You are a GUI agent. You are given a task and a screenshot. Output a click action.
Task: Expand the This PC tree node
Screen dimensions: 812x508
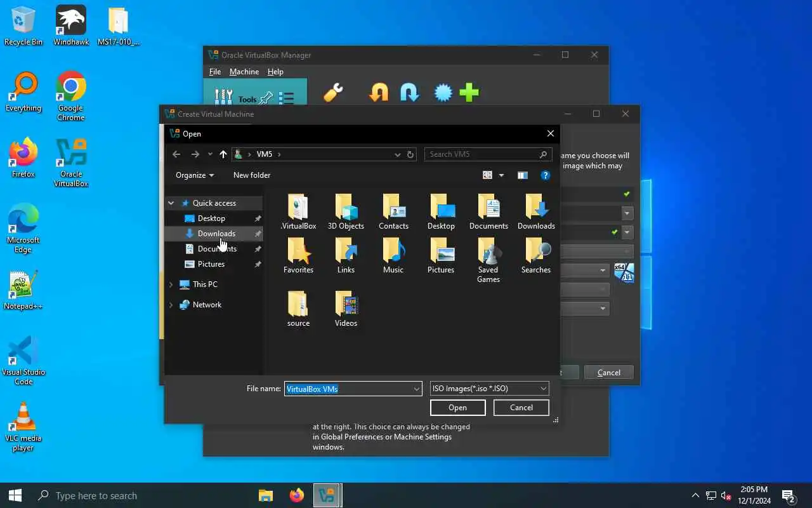[171, 284]
